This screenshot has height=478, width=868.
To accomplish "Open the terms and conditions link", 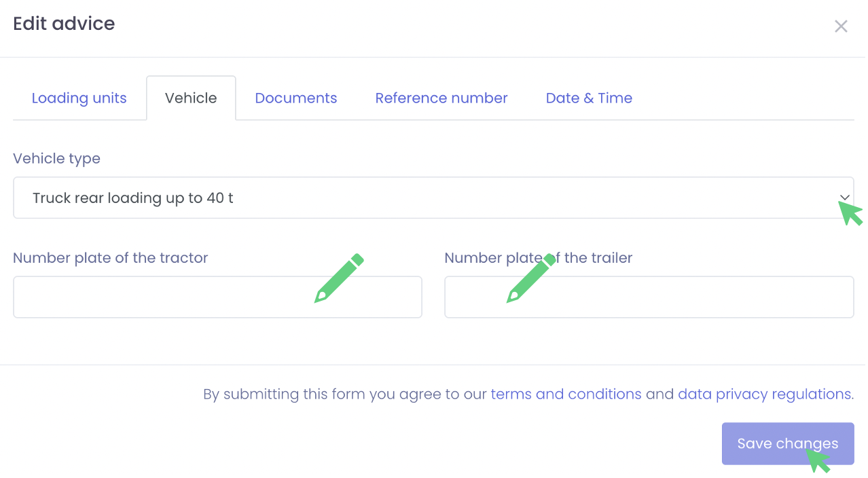I will [566, 394].
